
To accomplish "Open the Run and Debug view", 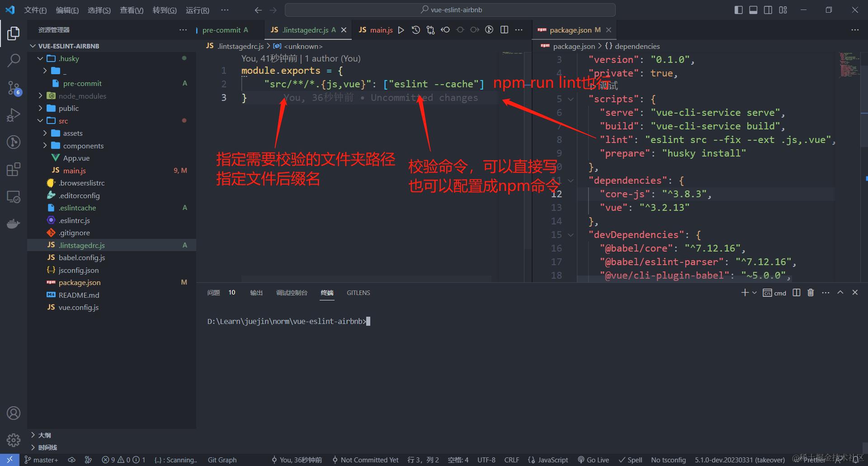I will point(14,115).
